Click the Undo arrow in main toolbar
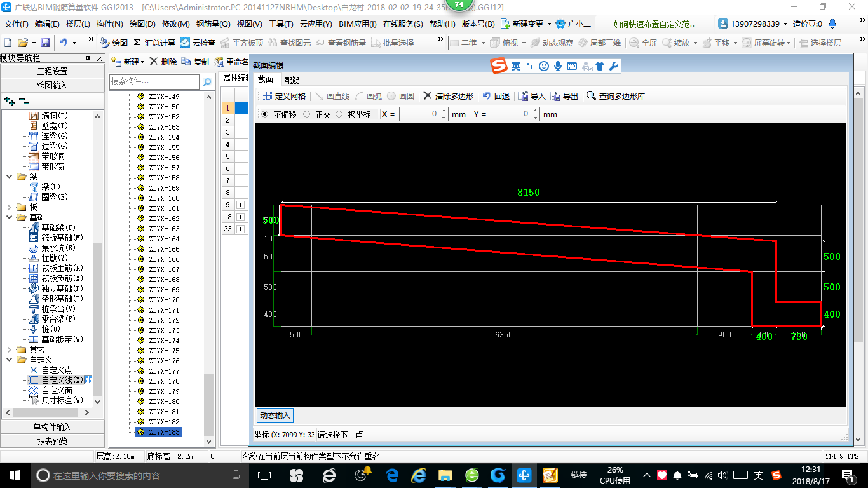Screen dimensions: 868x488 pos(64,43)
